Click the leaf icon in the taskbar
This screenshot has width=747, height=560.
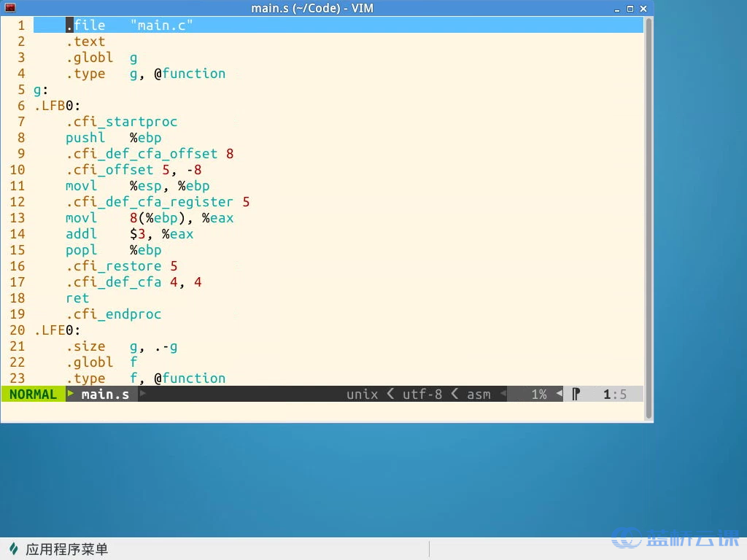coord(13,549)
